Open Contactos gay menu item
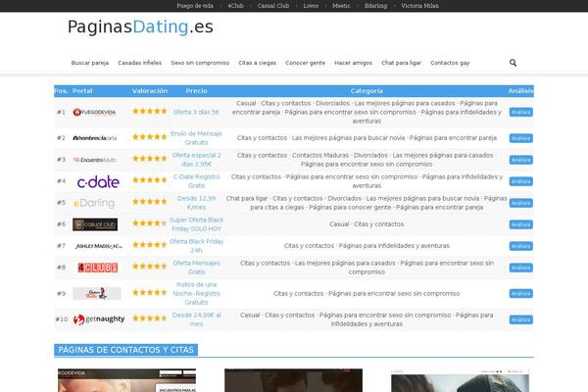This screenshot has width=588, height=392. point(450,63)
